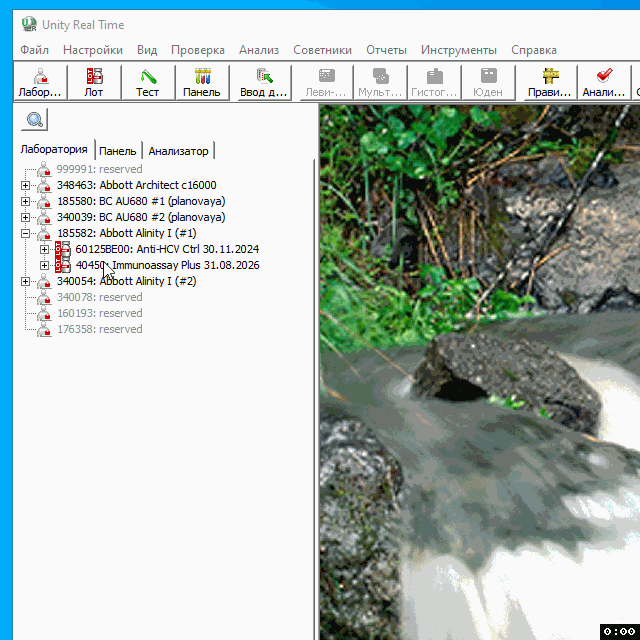This screenshot has height=640, width=640.
Task: Switch to the Анализатор tab
Action: [x=178, y=151]
